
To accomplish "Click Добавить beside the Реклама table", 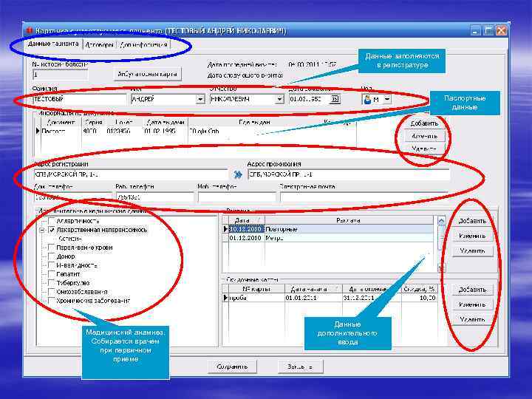I will pos(472,221).
